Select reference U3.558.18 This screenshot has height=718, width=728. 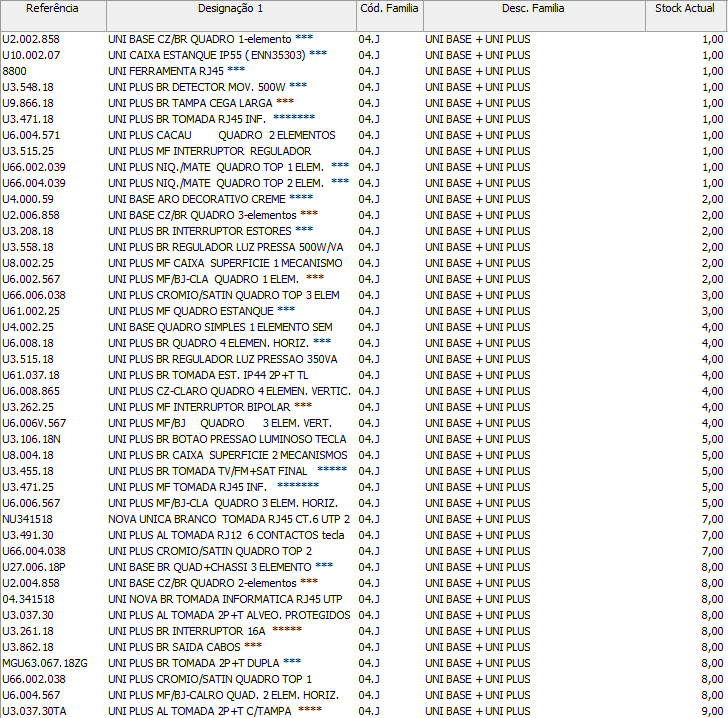pos(28,248)
